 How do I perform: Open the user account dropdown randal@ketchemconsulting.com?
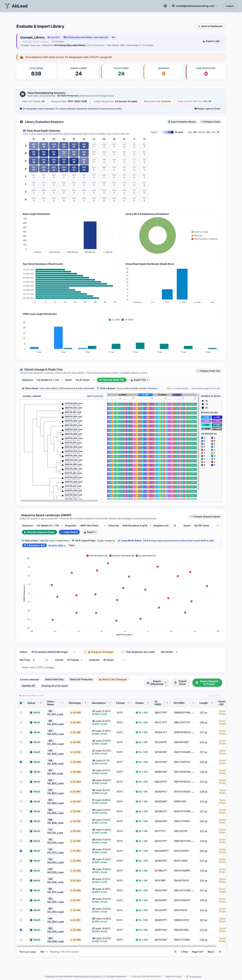195,6
